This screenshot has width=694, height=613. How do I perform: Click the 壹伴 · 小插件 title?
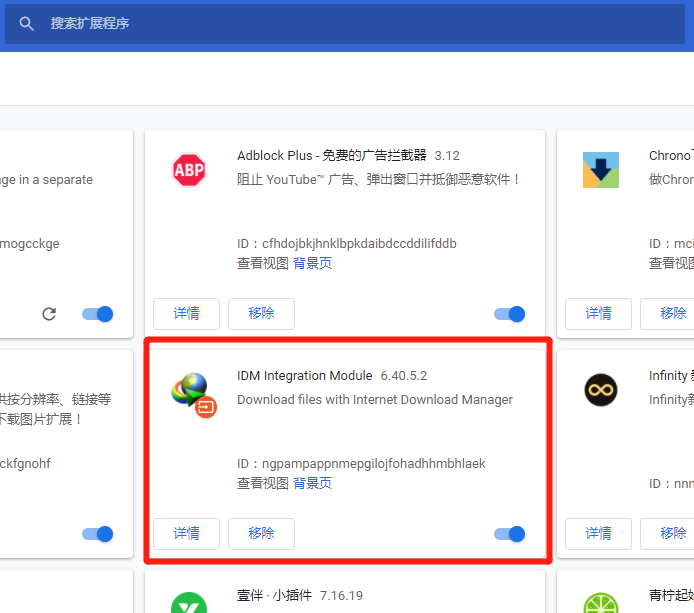[274, 596]
